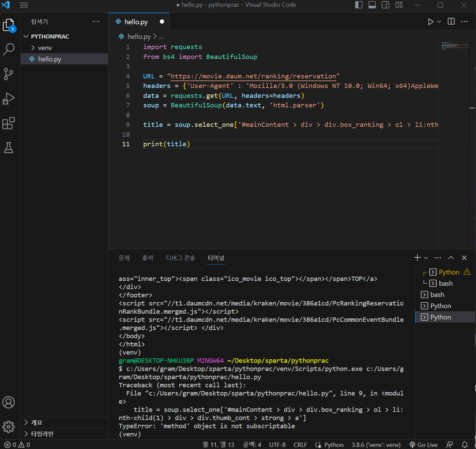Create a new terminal with plus icon
The width and height of the screenshot is (476, 449).
tap(417, 258)
